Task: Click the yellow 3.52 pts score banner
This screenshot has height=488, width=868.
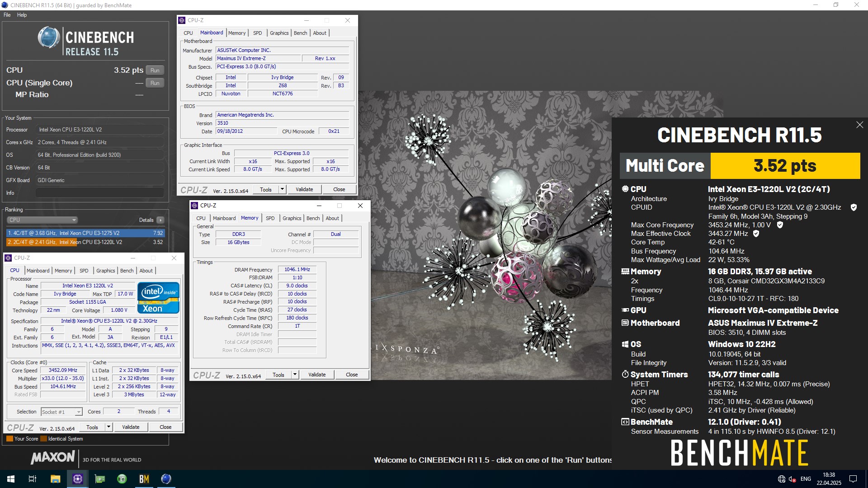Action: pyautogui.click(x=785, y=166)
